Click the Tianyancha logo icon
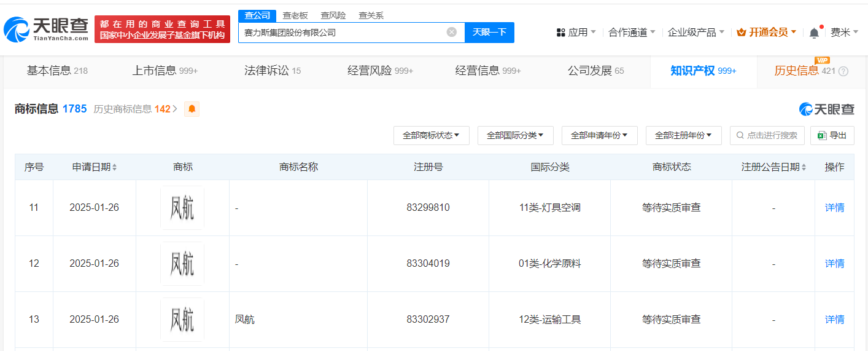 pos(17,29)
